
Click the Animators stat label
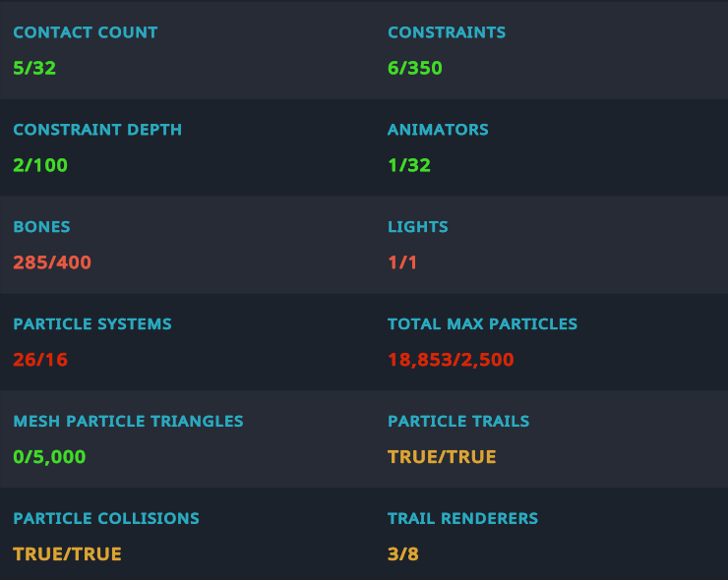click(438, 130)
